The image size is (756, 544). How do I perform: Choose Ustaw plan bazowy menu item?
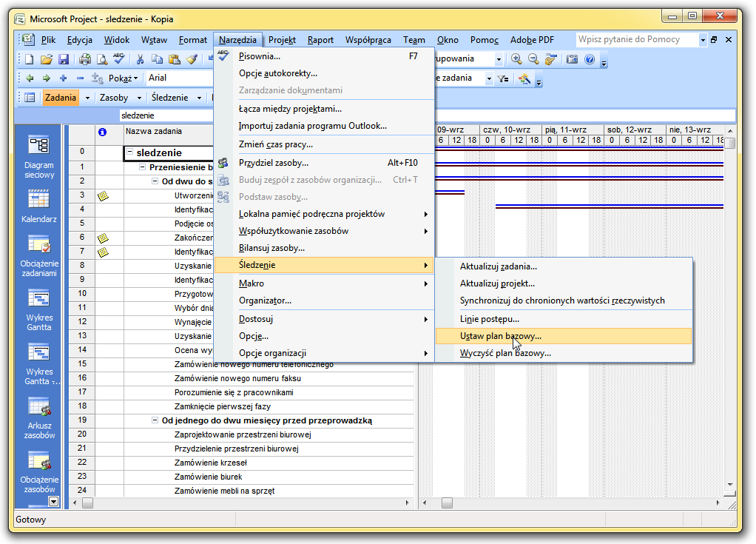563,336
